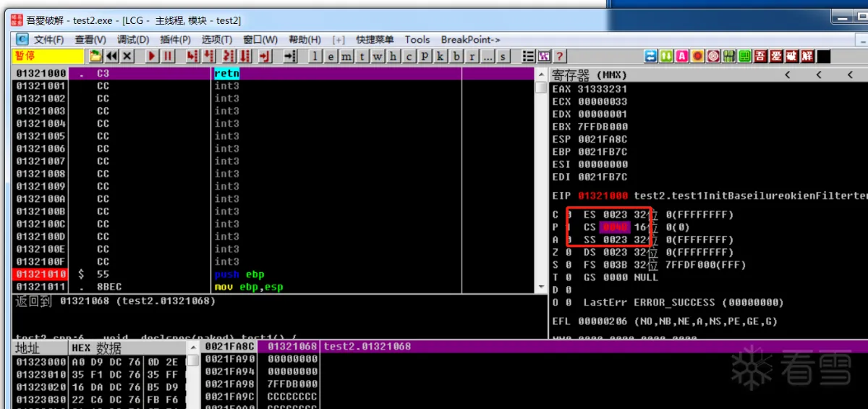Open the Memory map with the m button
This screenshot has width=868, height=409.
pyautogui.click(x=346, y=56)
